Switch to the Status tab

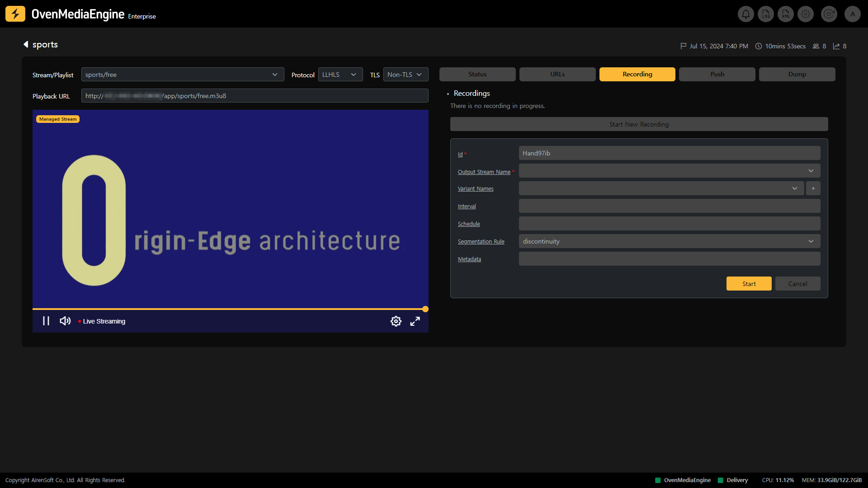477,74
